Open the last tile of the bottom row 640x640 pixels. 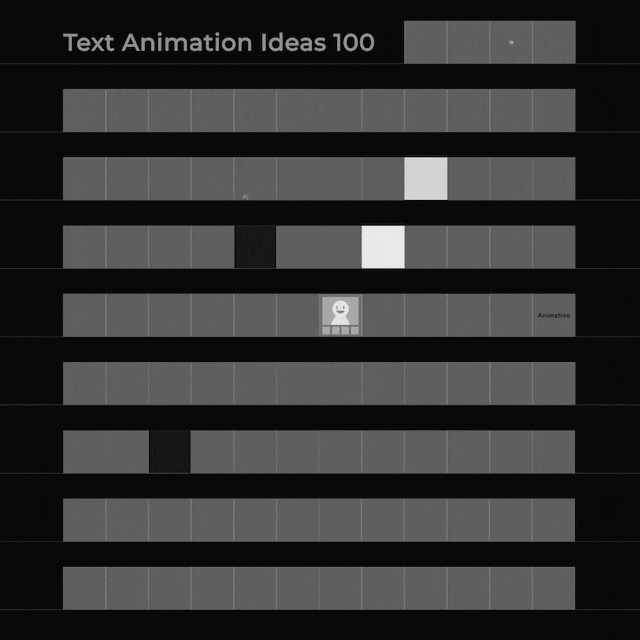click(x=554, y=588)
